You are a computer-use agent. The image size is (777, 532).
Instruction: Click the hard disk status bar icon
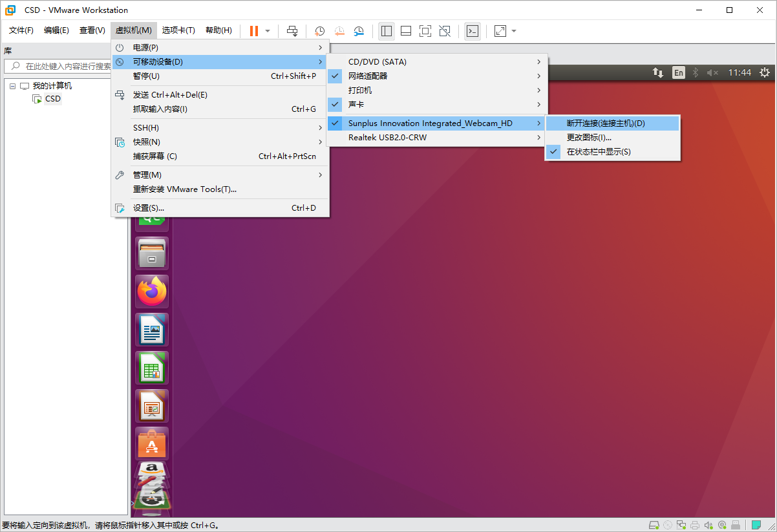(x=654, y=525)
